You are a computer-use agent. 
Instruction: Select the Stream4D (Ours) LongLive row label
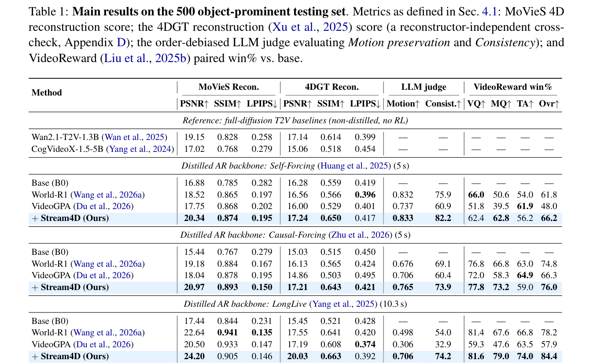70,356
